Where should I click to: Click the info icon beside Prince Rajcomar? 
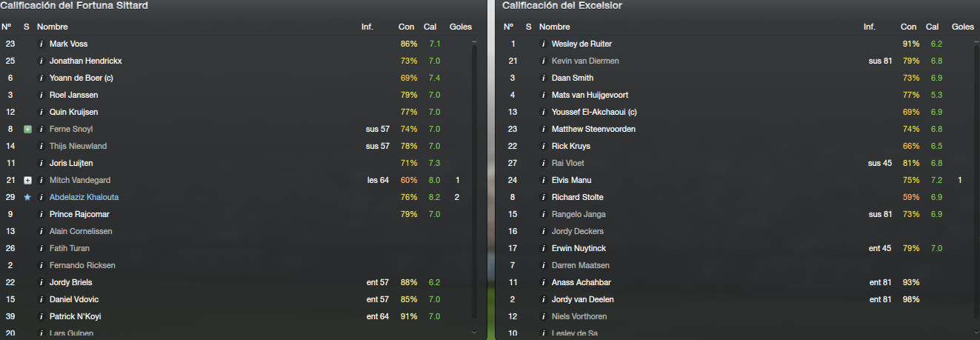(41, 214)
